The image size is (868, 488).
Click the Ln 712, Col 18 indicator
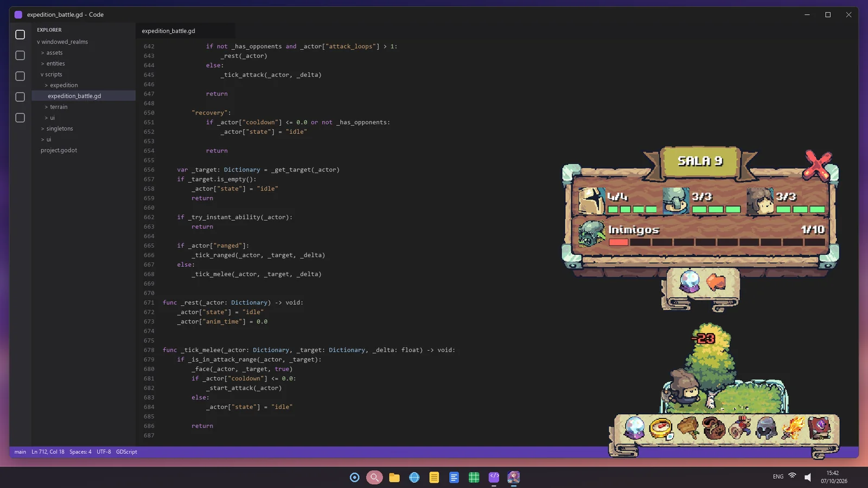click(x=48, y=452)
